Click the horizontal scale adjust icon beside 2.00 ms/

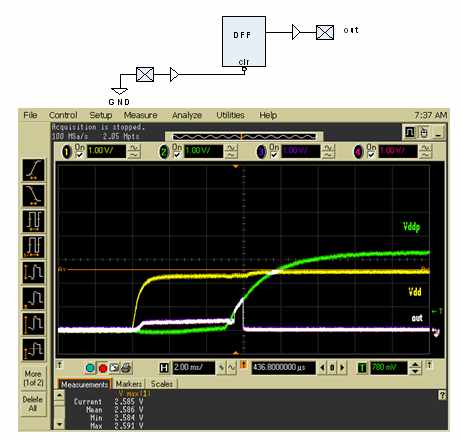pos(221,368)
